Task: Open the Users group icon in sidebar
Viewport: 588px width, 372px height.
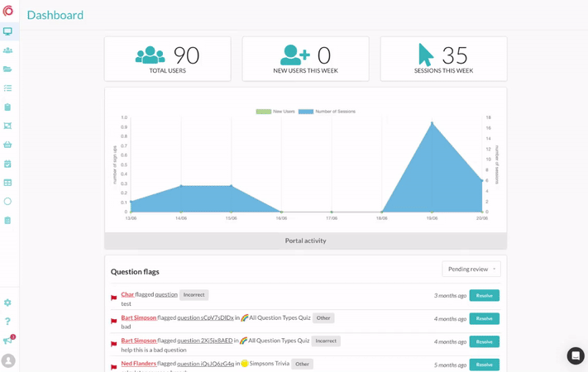Action: (7, 50)
